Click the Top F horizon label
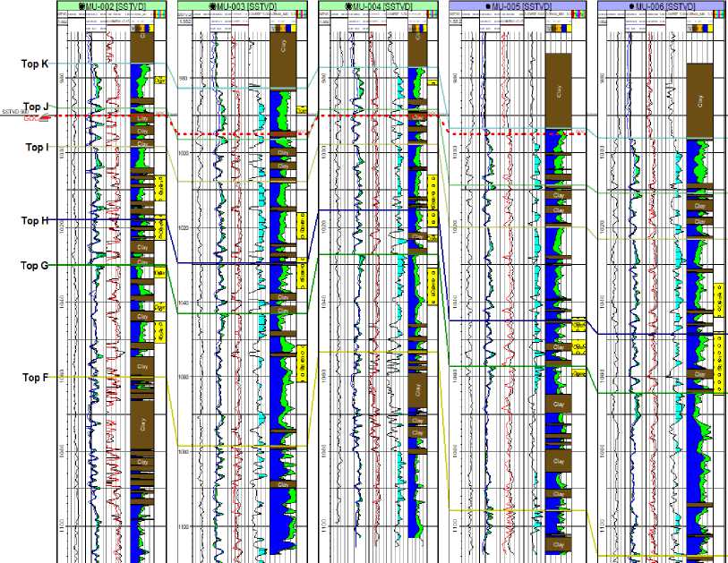This screenshot has height=563, width=728. (x=35, y=378)
